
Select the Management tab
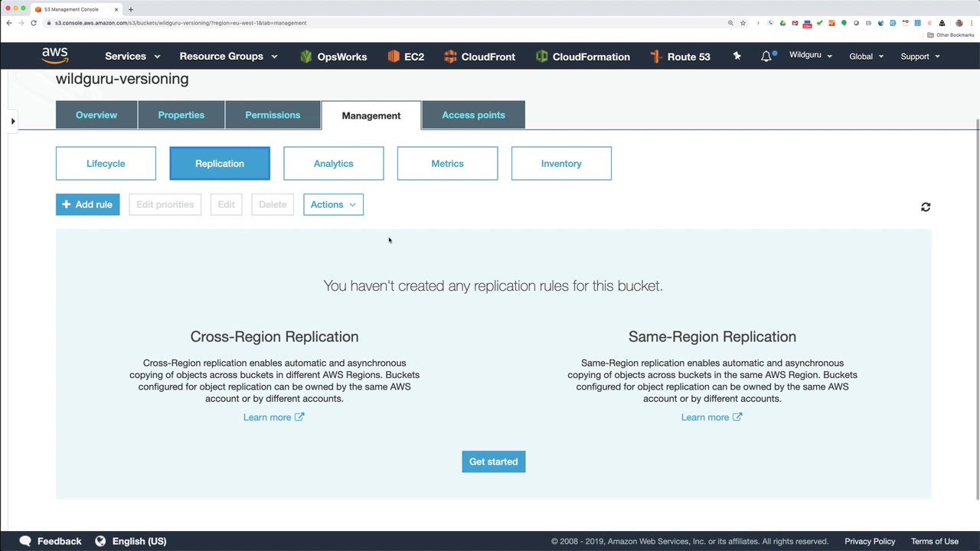(x=371, y=116)
